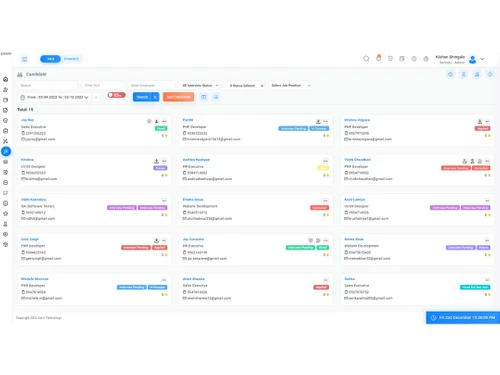Open the All Interview Status dropdown
Screen dimensions: 500x375
[x=200, y=86]
